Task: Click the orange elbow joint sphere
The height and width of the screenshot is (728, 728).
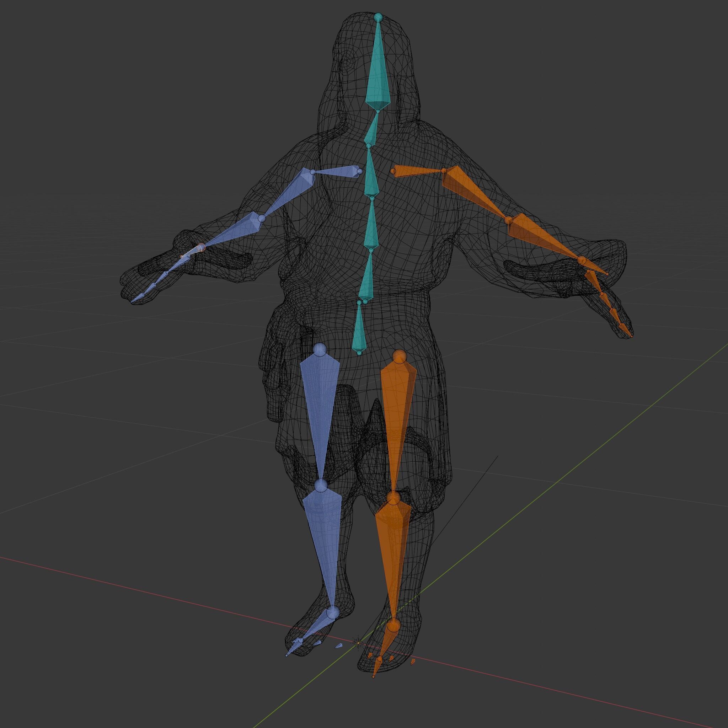Action: coord(509,220)
